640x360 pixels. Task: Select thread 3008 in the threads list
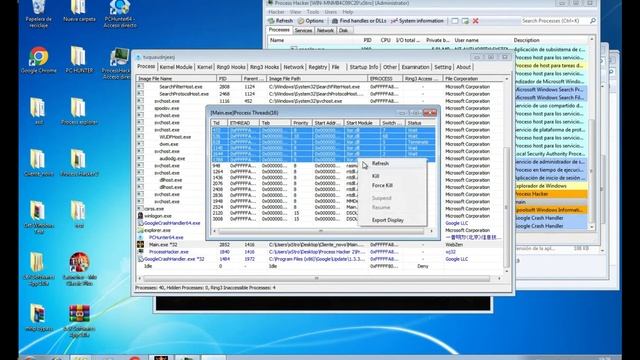(285, 219)
